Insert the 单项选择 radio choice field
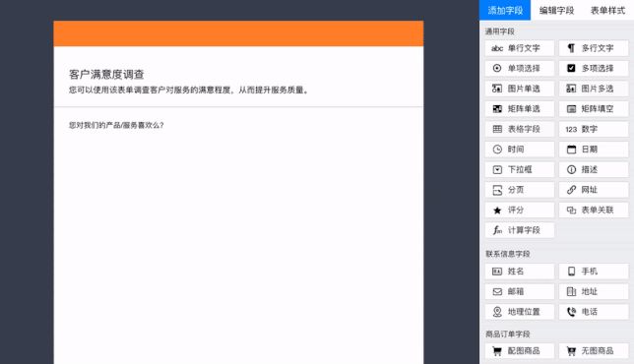Screen dimensions: 634x364 520,69
